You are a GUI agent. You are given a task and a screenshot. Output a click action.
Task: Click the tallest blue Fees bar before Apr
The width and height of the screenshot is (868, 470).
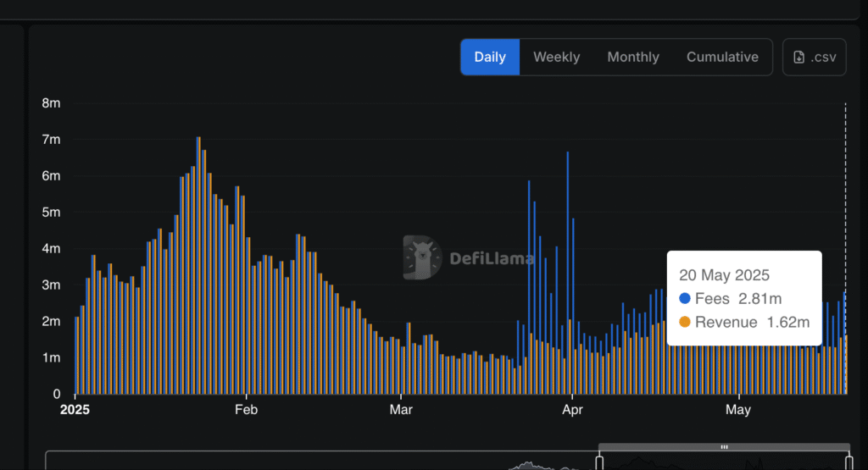click(x=567, y=273)
